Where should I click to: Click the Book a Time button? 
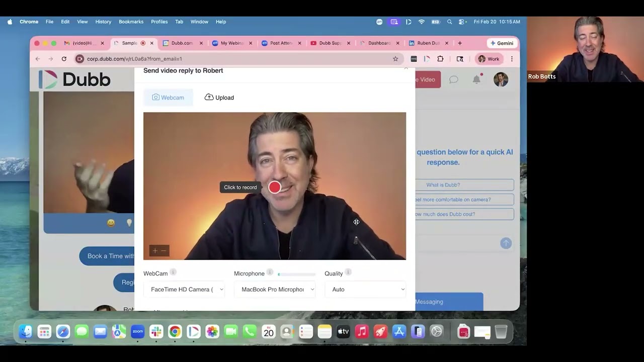[x=107, y=256]
